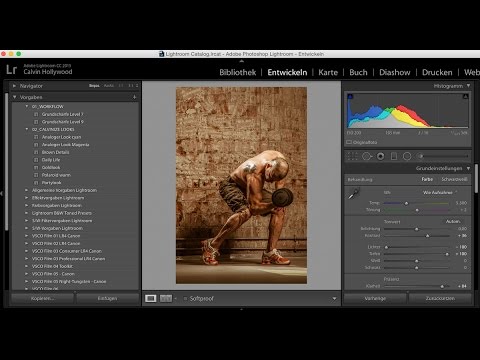Click the bottom filmstrip panel arrow
480x360 pixels.
241,309
